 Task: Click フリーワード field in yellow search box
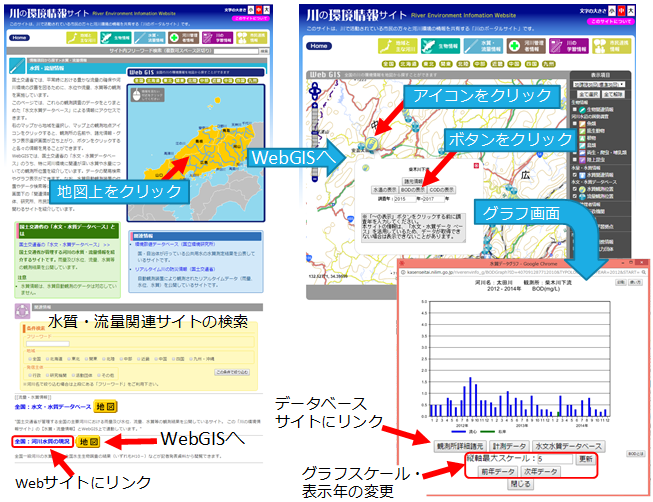(x=47, y=344)
